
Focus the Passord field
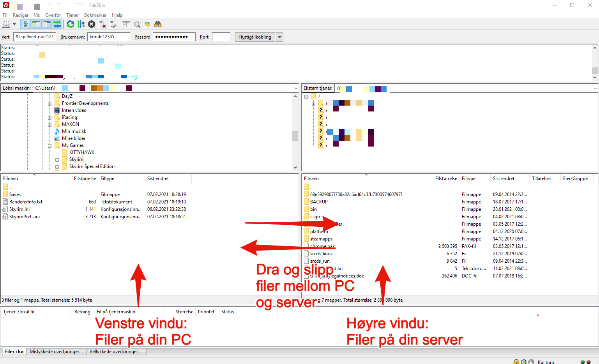[x=174, y=37]
